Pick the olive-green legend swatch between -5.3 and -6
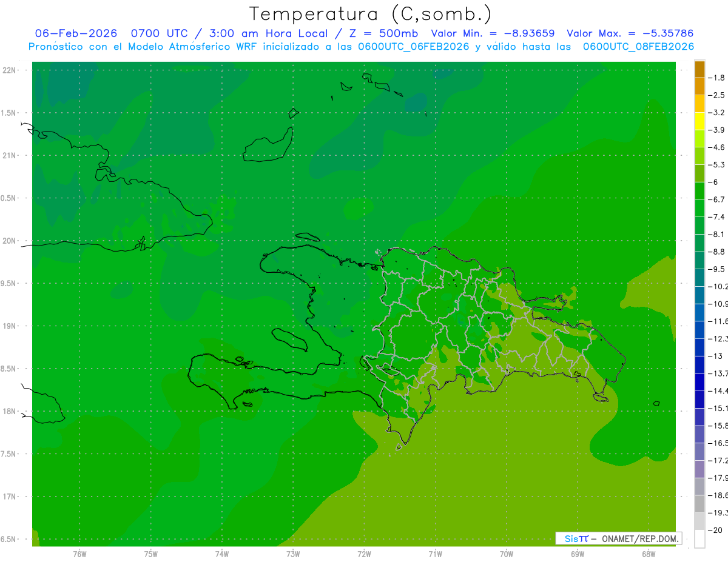728x562 pixels. pos(699,173)
